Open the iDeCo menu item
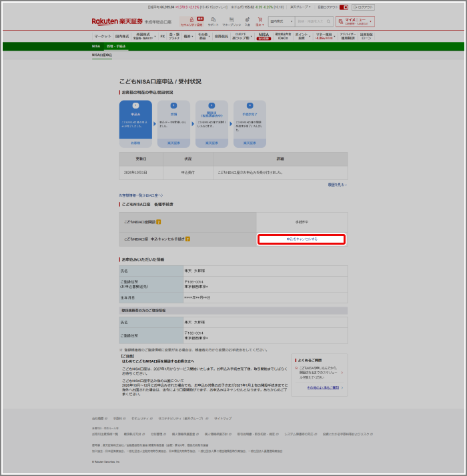This screenshot has width=467, height=476. pyautogui.click(x=283, y=36)
